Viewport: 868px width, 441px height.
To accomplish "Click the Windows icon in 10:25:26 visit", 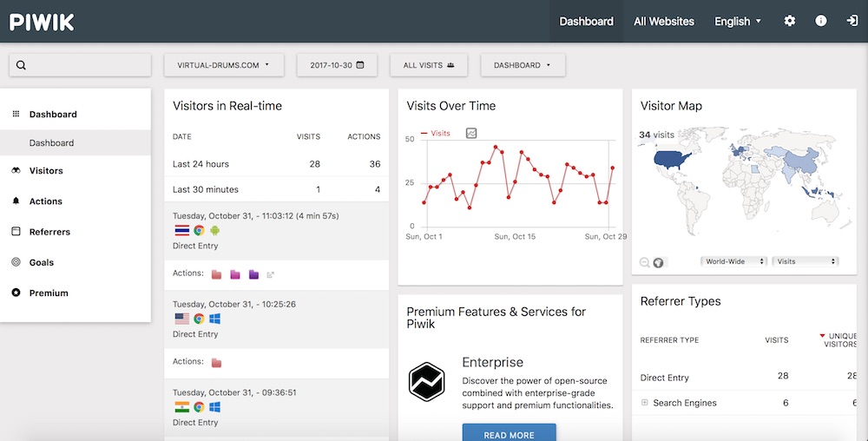I will click(214, 319).
